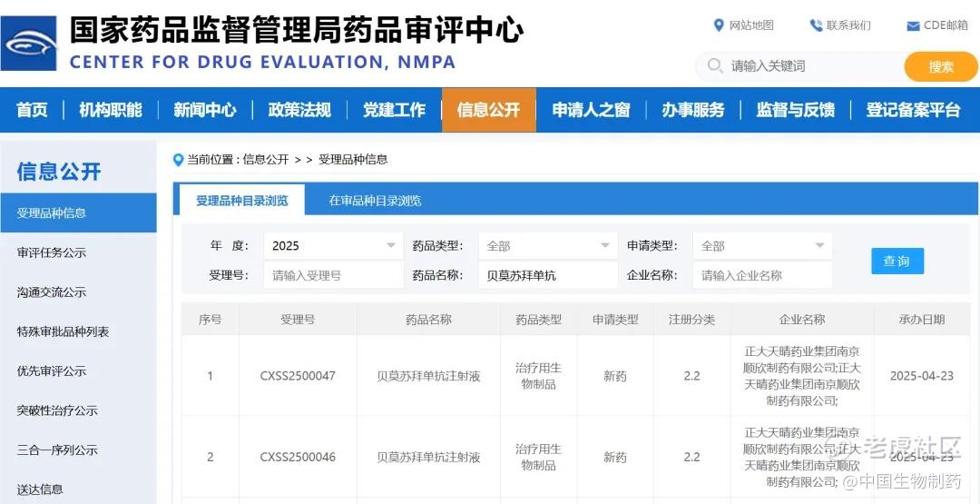The width and height of the screenshot is (980, 504).
Task: Click the 申请类型 column header
Action: [x=615, y=320]
